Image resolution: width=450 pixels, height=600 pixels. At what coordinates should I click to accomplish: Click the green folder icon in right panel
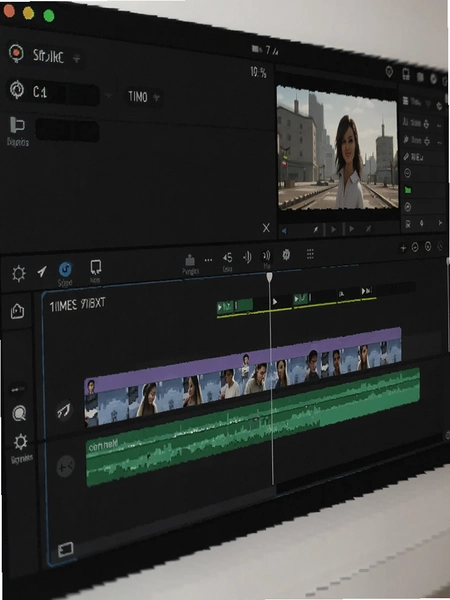point(408,190)
